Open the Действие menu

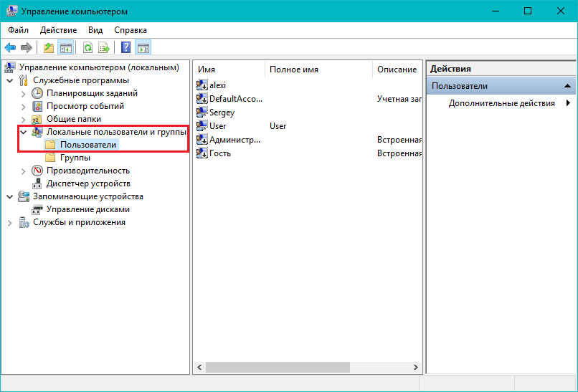click(x=58, y=30)
